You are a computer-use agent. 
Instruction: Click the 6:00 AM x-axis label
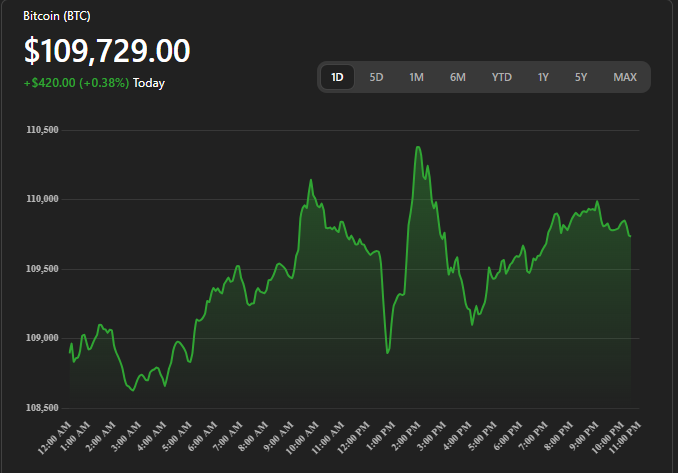coord(203,436)
